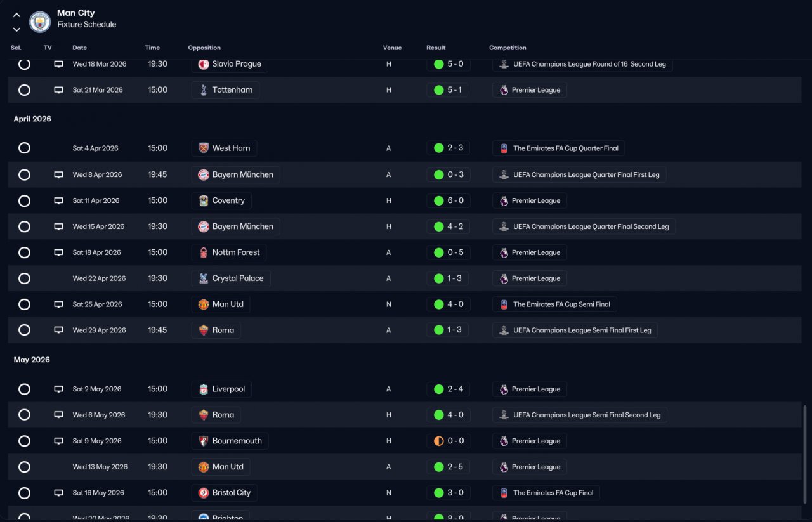Click the down chevron beside club badge
Image resolution: width=812 pixels, height=522 pixels.
click(x=16, y=29)
